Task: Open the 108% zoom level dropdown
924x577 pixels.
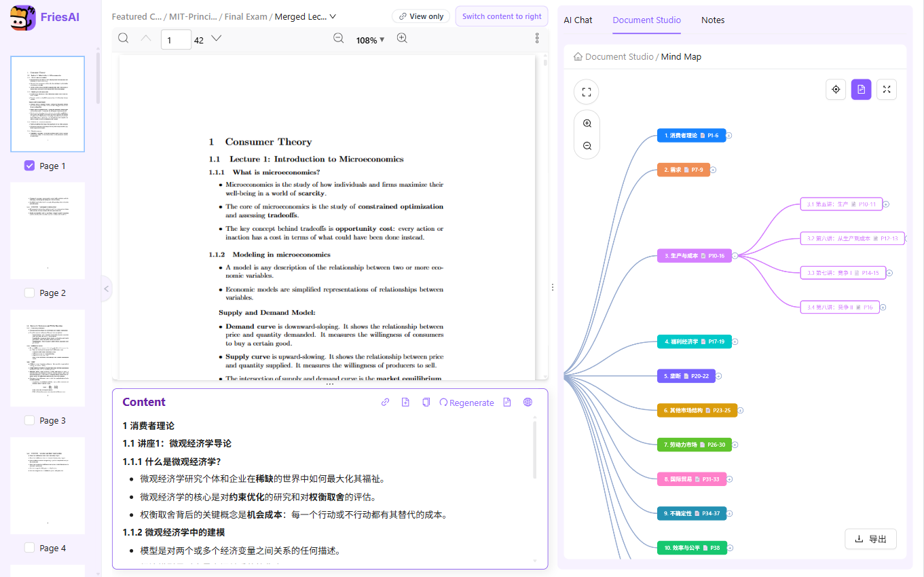Action: pos(370,40)
